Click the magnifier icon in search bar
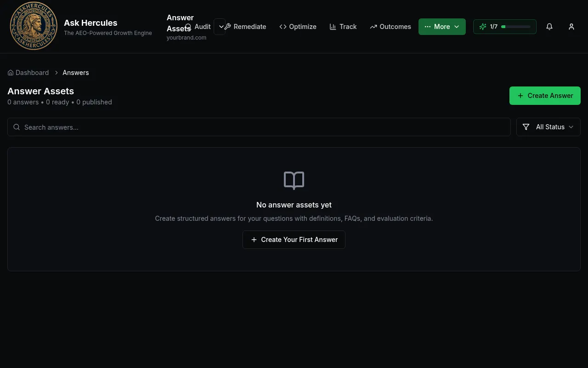Screen dimensions: 588x368 click(x=17, y=127)
